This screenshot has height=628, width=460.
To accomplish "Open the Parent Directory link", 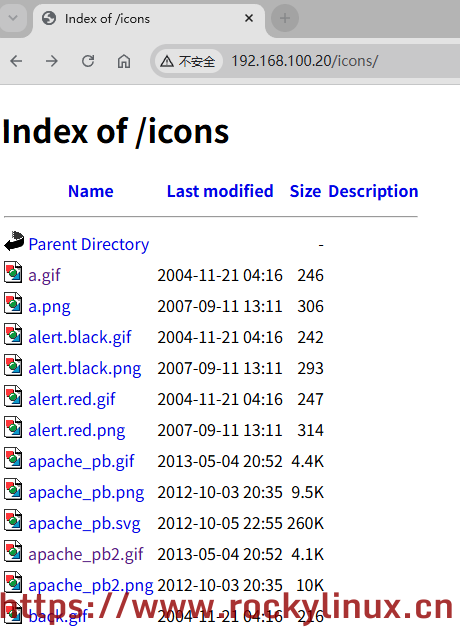I will click(x=88, y=244).
